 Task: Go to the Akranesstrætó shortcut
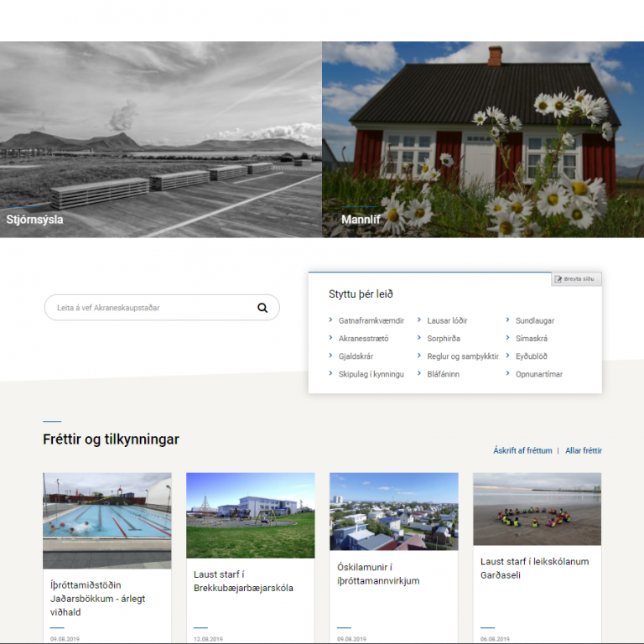click(x=363, y=339)
